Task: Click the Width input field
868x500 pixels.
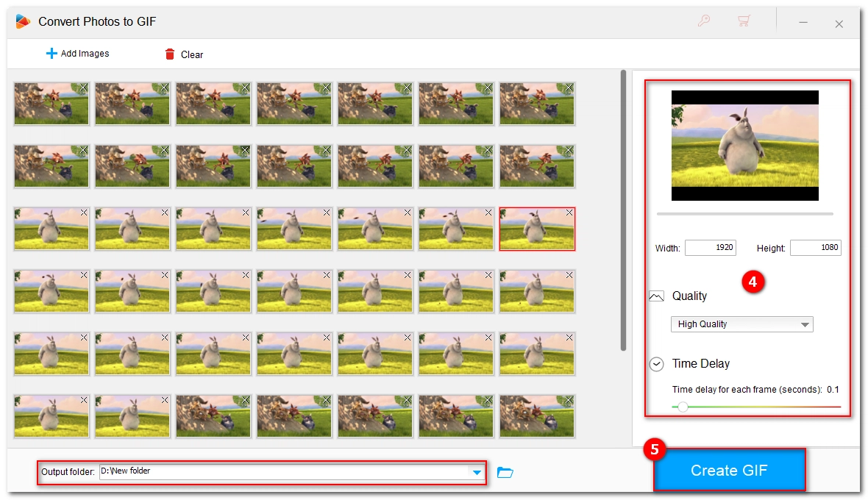Action: point(711,248)
